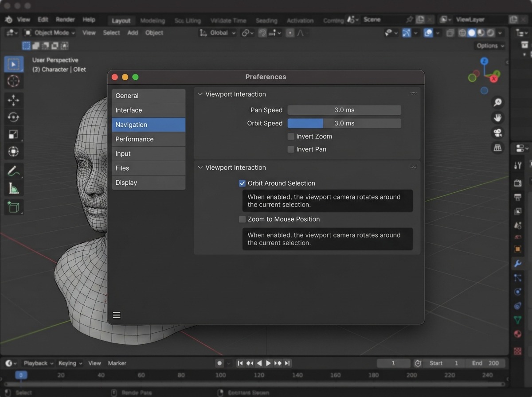Open the Help menu
Viewport: 532px width, 397px height.
(89, 19)
